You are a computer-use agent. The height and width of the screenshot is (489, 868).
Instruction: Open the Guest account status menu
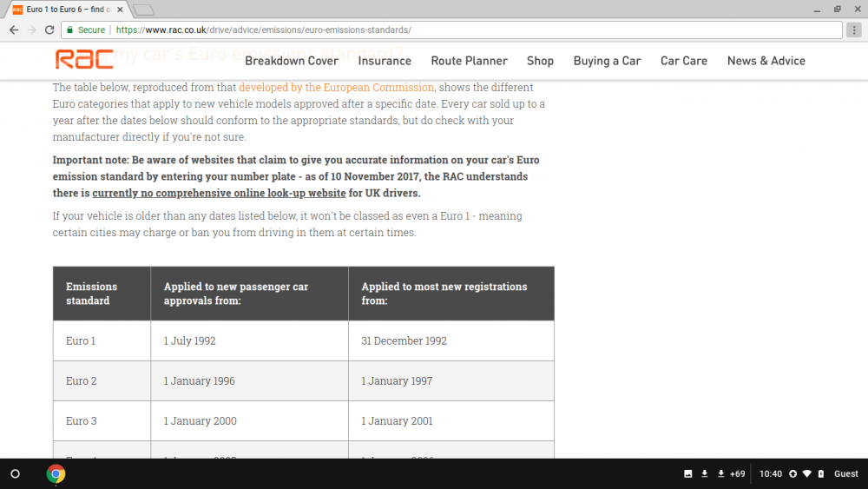pyautogui.click(x=845, y=473)
